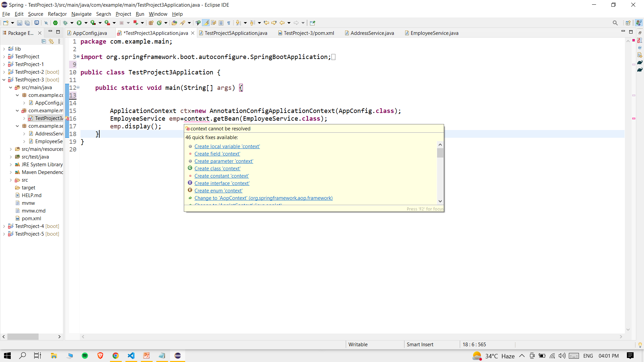
Task: Click the red Relaunch icon
Action: pos(136,23)
